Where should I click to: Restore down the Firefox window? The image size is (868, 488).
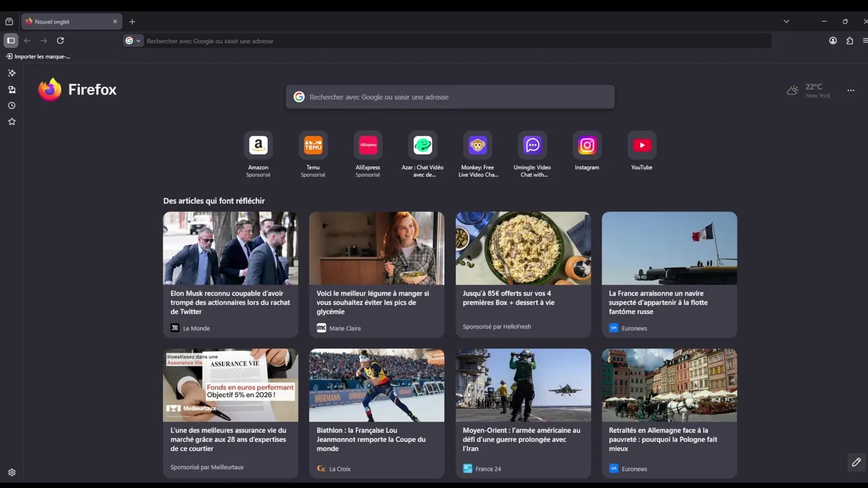[845, 22]
